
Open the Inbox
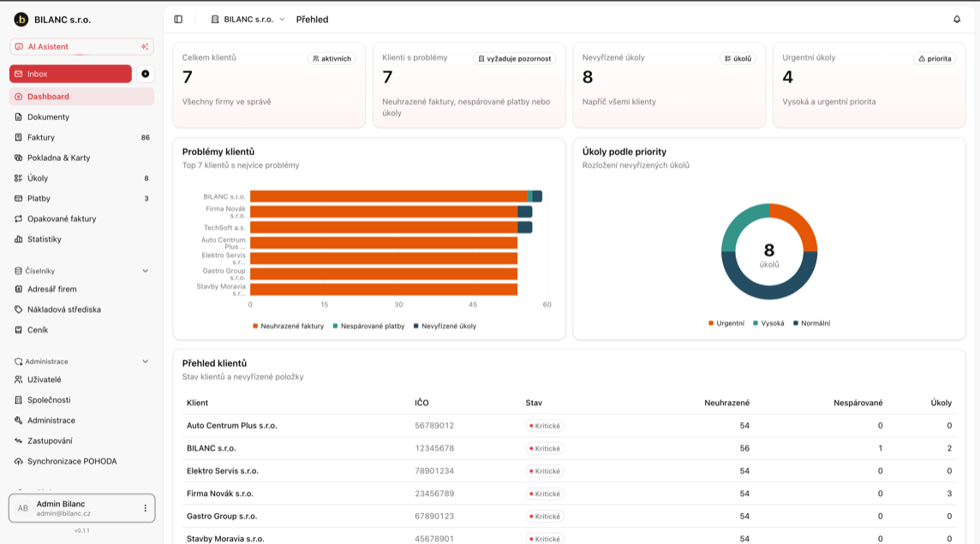tap(70, 74)
